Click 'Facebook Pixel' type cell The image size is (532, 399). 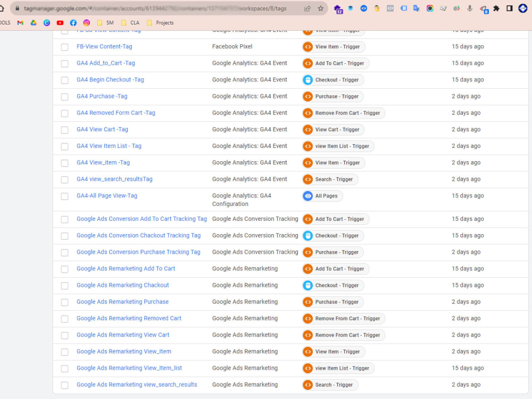coord(232,46)
